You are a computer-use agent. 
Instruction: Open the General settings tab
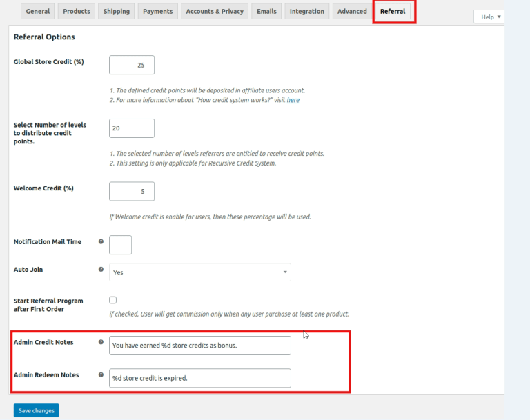tap(37, 12)
